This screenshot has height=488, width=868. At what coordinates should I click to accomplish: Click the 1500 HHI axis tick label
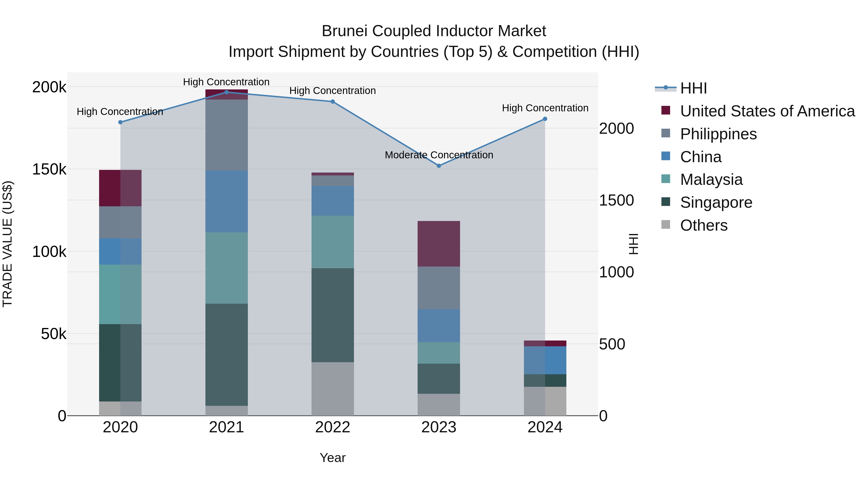click(x=616, y=200)
